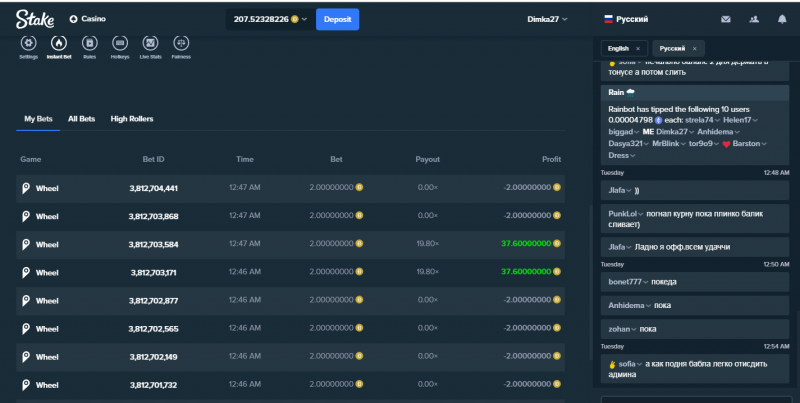Click Wheel icon in row 3,812,703,584

[26, 244]
